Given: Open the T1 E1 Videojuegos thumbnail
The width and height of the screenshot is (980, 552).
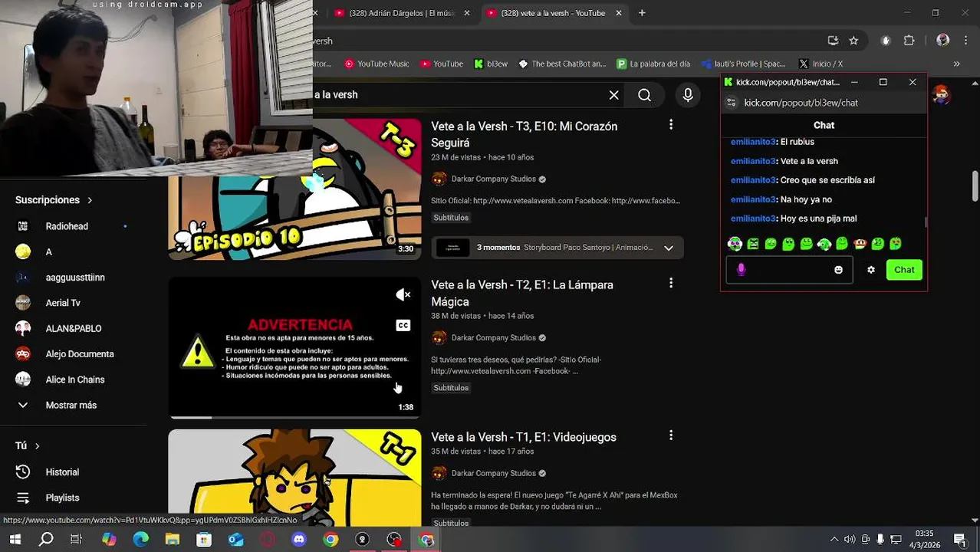Looking at the screenshot, I should 294,478.
